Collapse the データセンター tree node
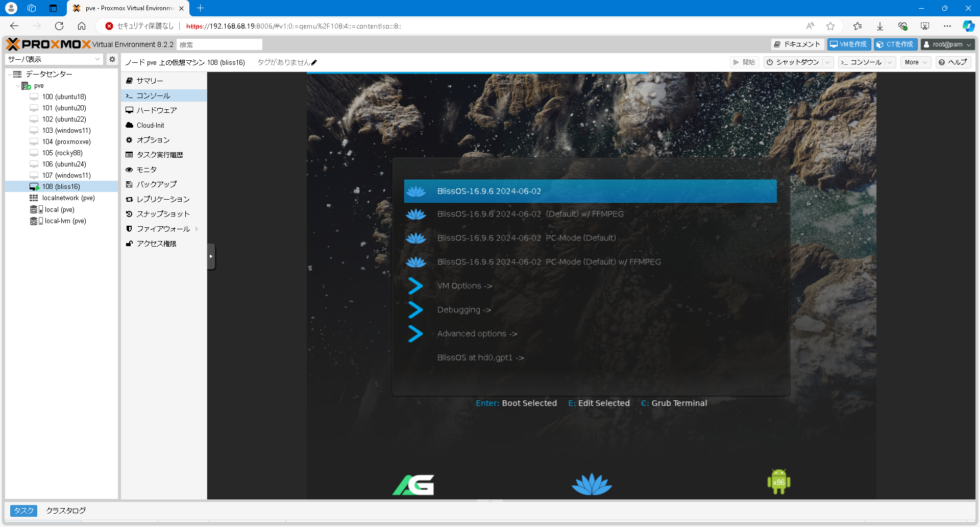Image resolution: width=980 pixels, height=527 pixels. (9, 74)
